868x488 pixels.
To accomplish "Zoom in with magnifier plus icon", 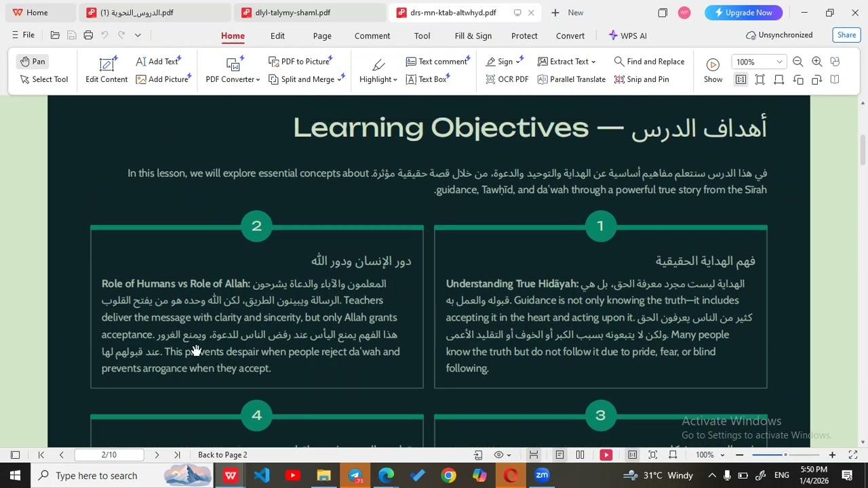I will 817,62.
